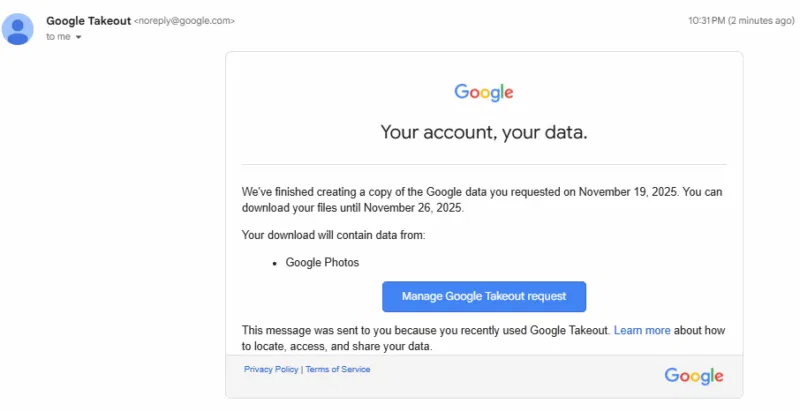Click the Google logo above the heading

point(484,93)
